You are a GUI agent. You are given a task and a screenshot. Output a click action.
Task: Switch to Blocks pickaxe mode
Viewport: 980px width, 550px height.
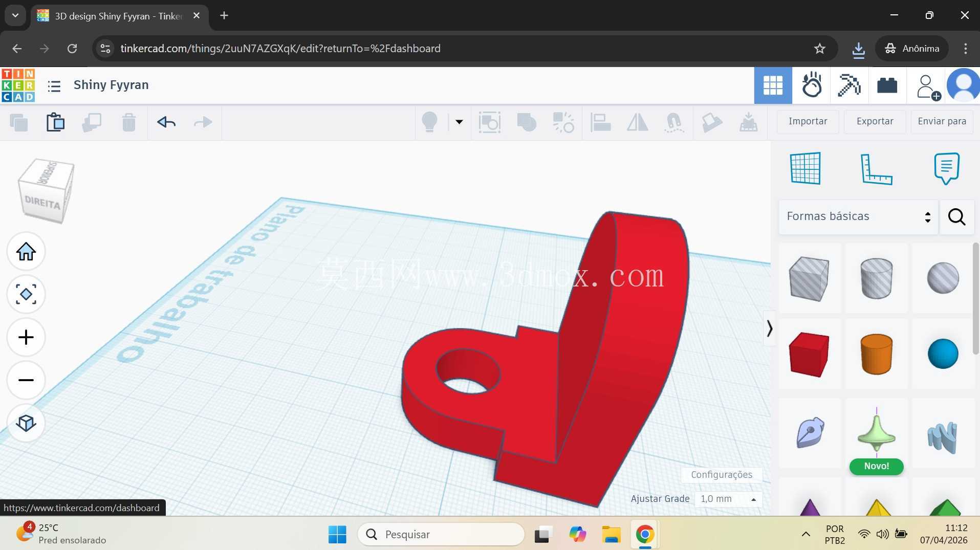[850, 85]
